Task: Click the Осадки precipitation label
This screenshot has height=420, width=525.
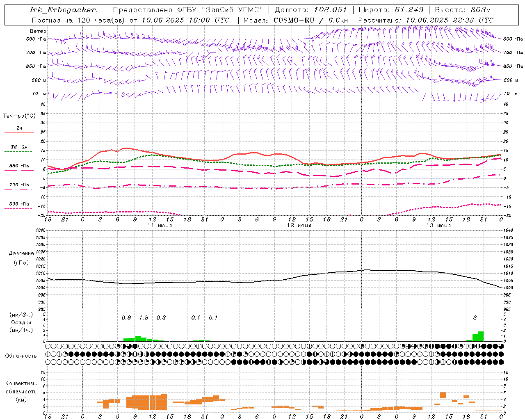Action: coord(21,322)
